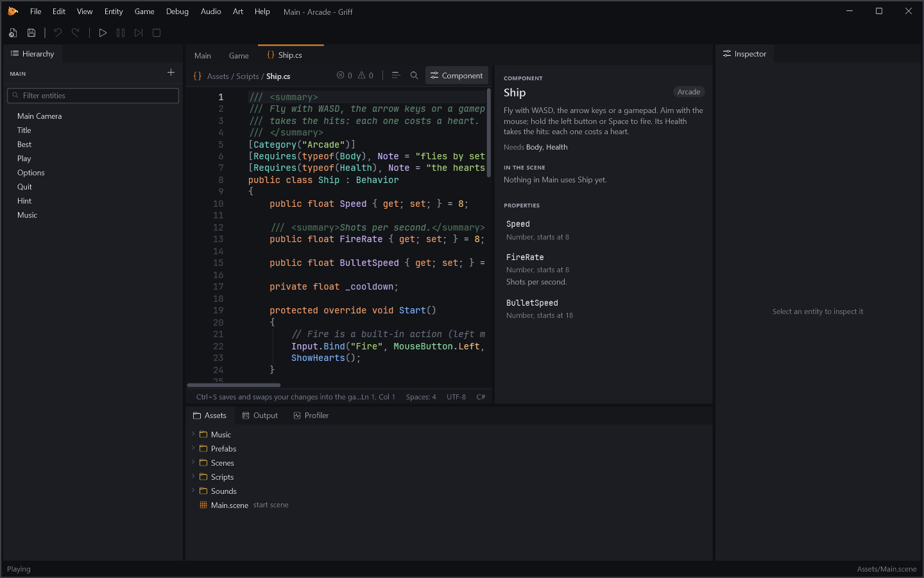Pause playback with the pause icon
924x578 pixels.
point(121,33)
